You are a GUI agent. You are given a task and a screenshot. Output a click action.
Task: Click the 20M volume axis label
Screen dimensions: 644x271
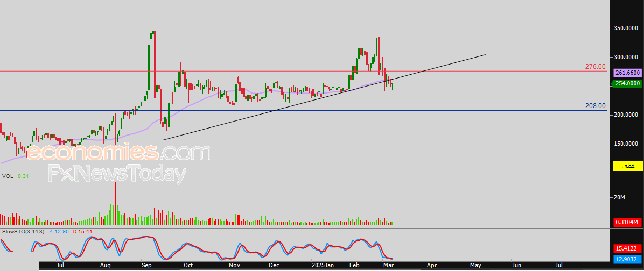point(619,198)
